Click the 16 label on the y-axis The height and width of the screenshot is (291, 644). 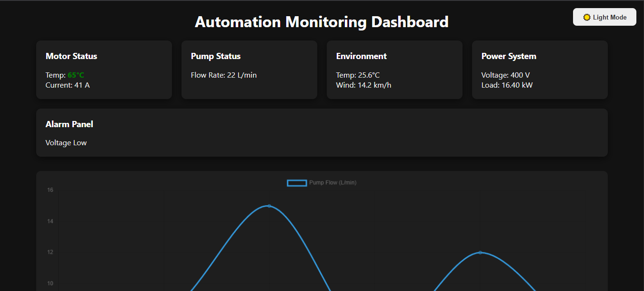[50, 190]
